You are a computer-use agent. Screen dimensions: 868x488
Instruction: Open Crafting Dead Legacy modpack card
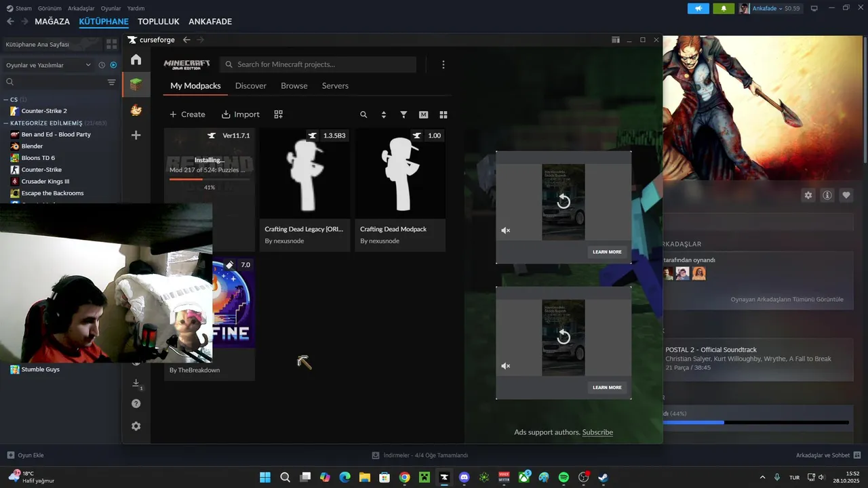tap(304, 190)
